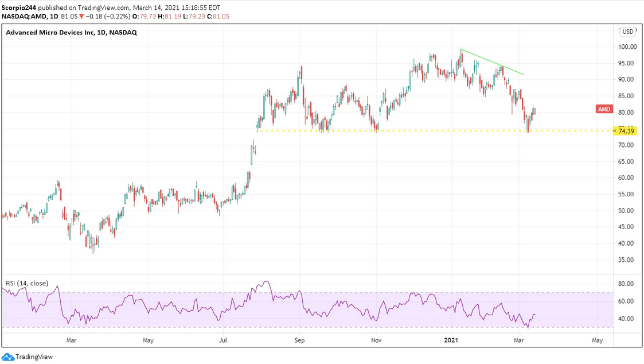This screenshot has width=644, height=364.
Task: Click the TradingView wordmark beside the logo
Action: [x=34, y=357]
